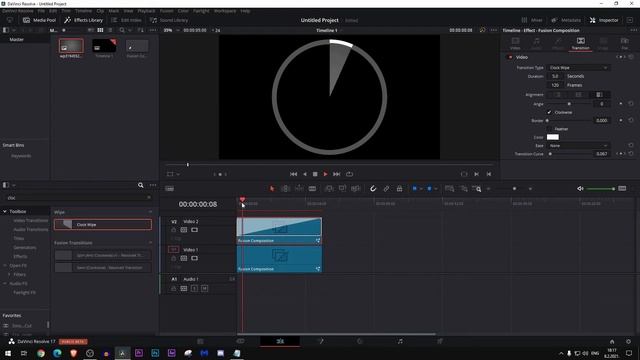Open the Edit page from bottom bar

(280, 341)
